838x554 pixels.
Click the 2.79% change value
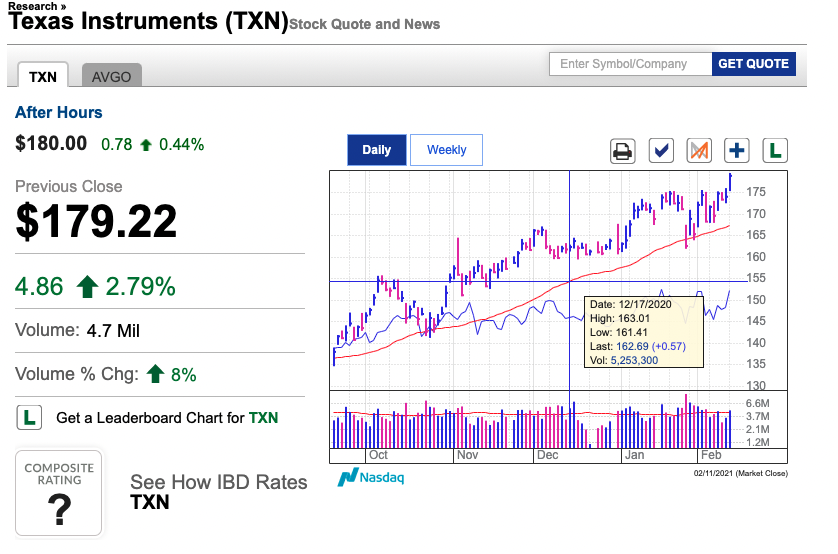click(141, 286)
